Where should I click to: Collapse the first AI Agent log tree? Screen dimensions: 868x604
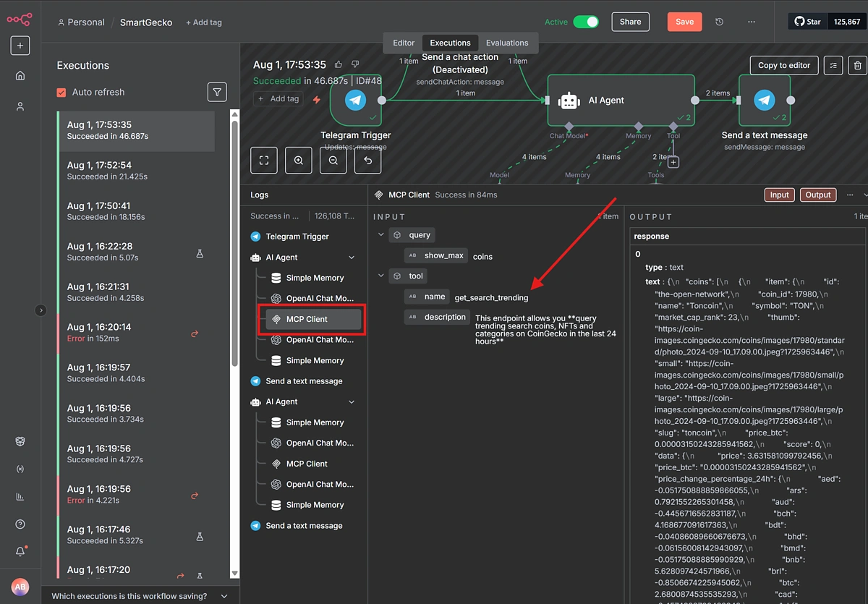[352, 258]
